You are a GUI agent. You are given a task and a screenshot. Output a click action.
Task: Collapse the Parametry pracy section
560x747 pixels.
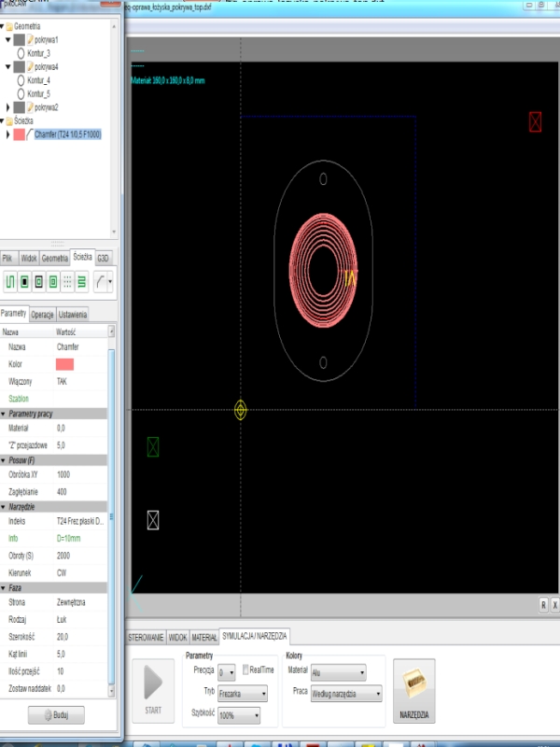(3, 414)
